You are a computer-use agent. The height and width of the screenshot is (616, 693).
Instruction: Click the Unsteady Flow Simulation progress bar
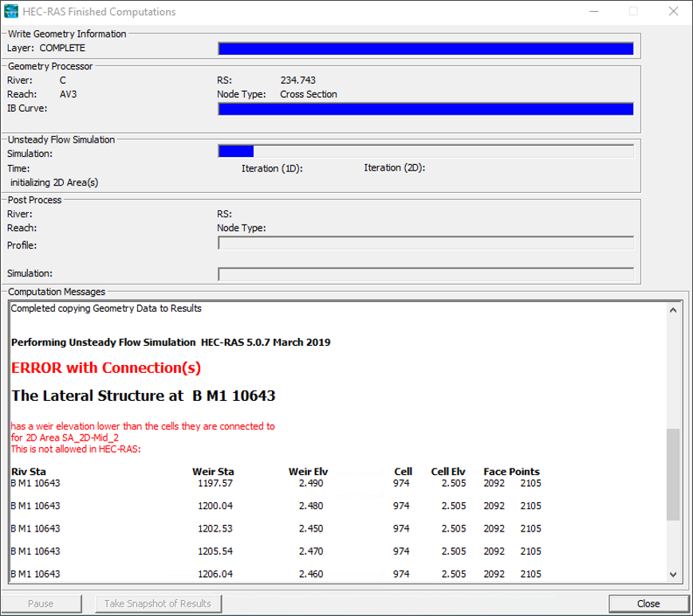(425, 151)
